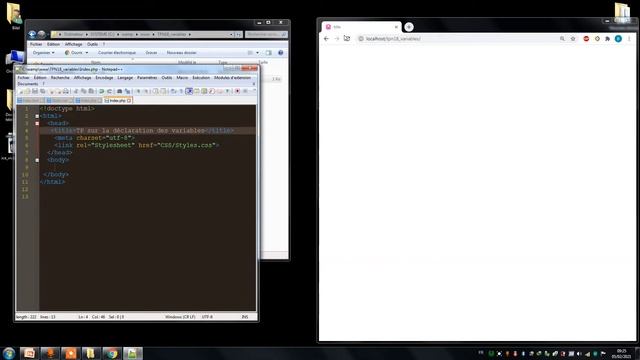The width and height of the screenshot is (640, 360).
Task: Click the Chrome icon on the taskbar
Action: coord(111,353)
